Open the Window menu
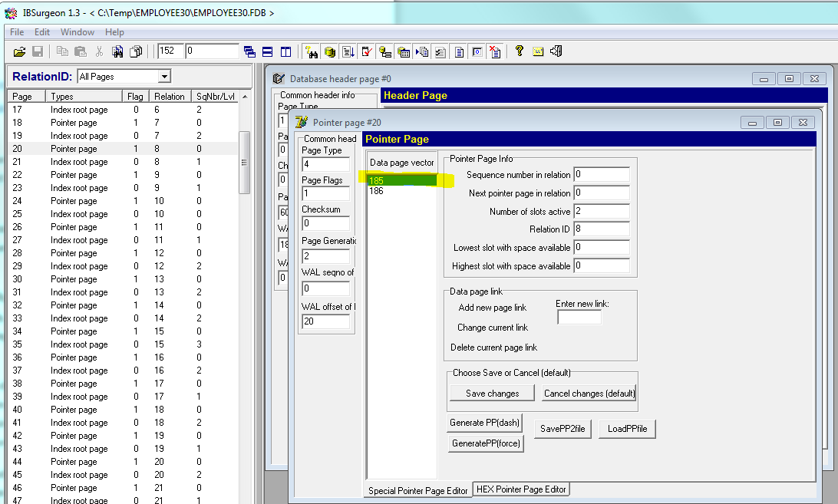The image size is (838, 504). pos(78,32)
